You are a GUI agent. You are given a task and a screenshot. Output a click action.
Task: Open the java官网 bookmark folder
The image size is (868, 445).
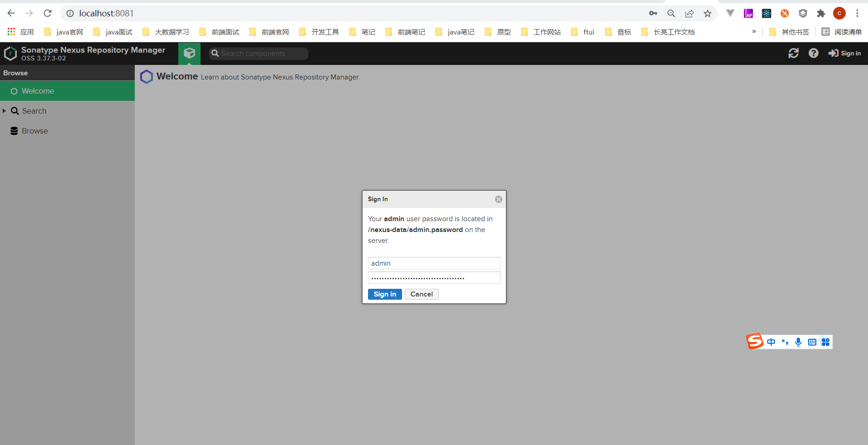point(64,32)
